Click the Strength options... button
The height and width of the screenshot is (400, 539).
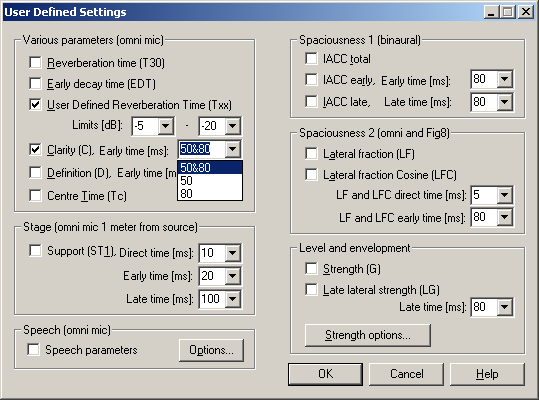pos(368,335)
